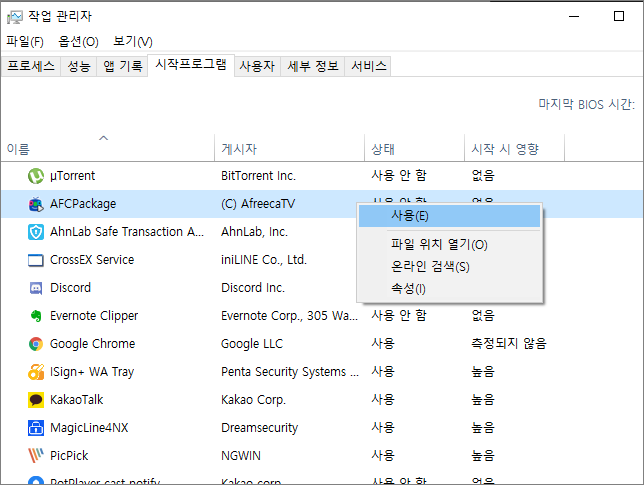Click publisher Dreamsecurity
644x485 pixels.
(259, 428)
